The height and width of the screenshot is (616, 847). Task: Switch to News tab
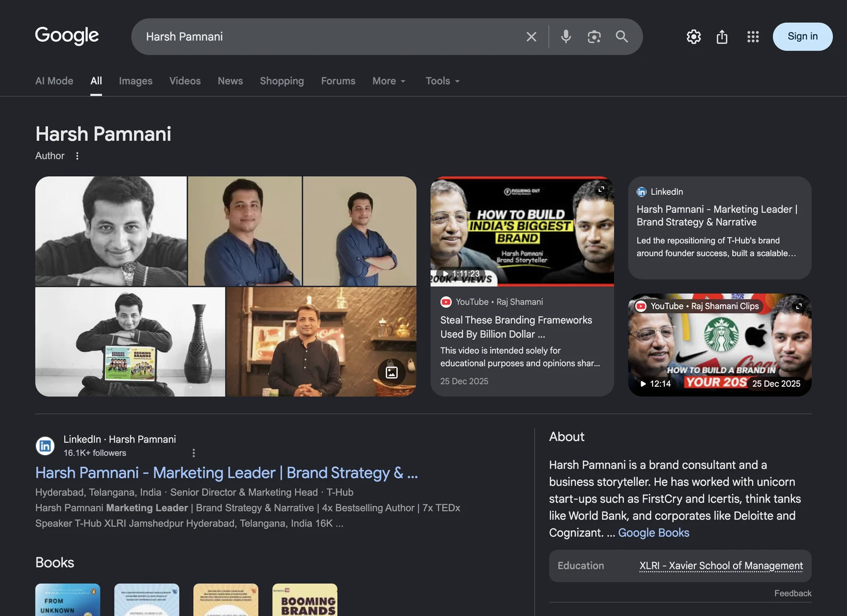230,81
